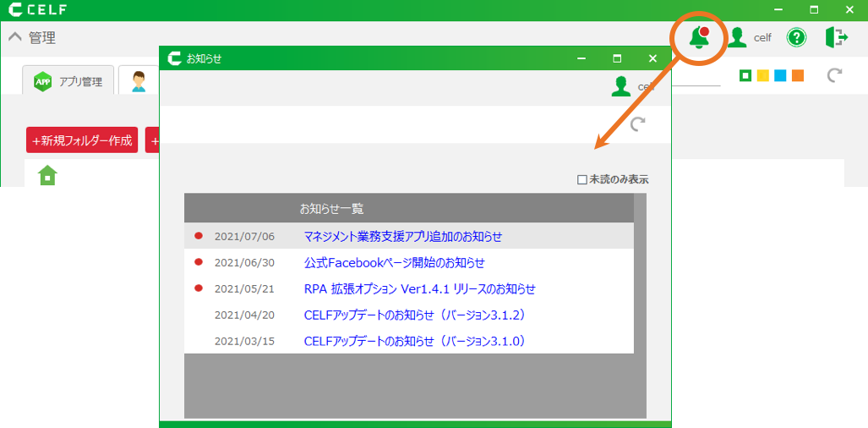This screenshot has width=868, height=428.
Task: Open 公式Facebookページ開始のお知らせ link
Action: [394, 262]
